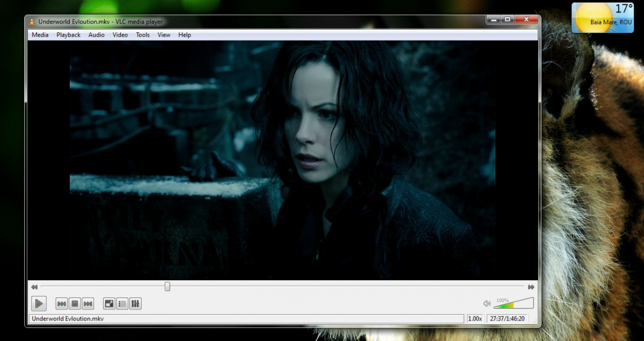The height and width of the screenshot is (341, 644).
Task: Open the Playback menu
Action: click(x=69, y=35)
